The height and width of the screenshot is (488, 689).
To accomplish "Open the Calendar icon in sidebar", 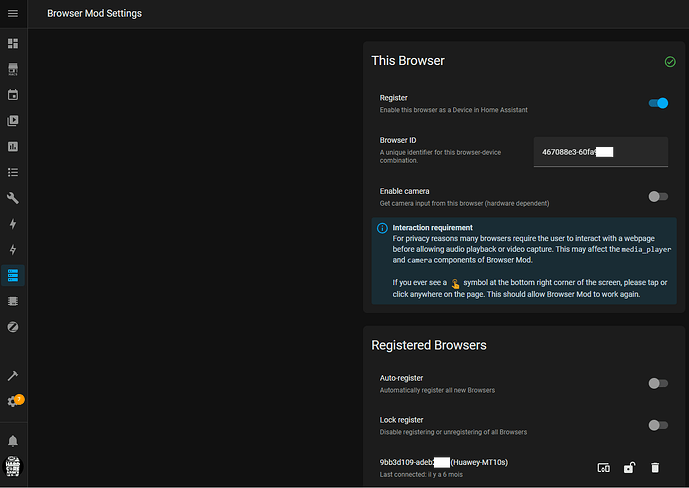I will click(13, 95).
